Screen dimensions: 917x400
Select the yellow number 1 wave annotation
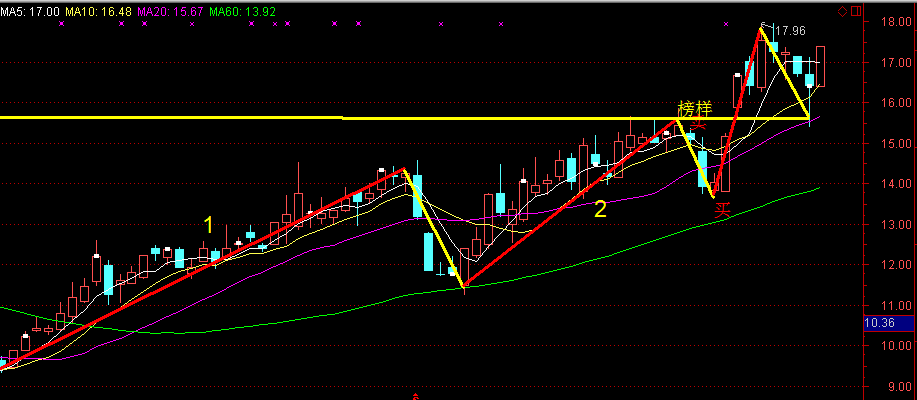[x=208, y=225]
